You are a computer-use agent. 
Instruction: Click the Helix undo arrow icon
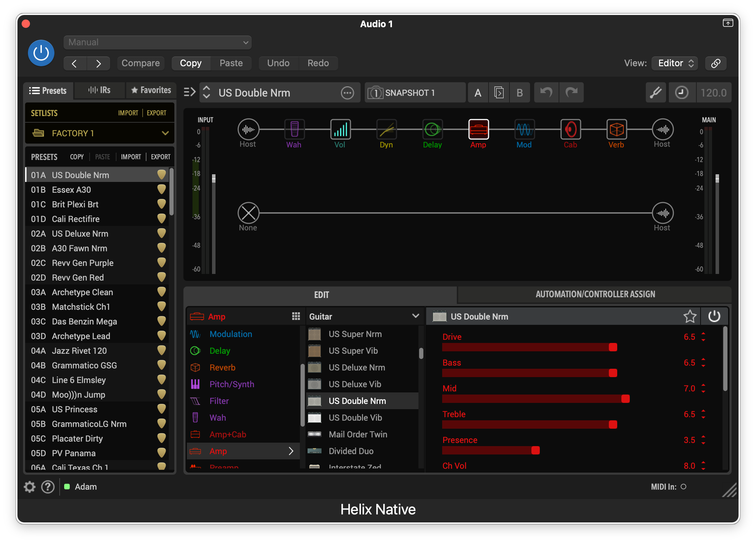546,93
